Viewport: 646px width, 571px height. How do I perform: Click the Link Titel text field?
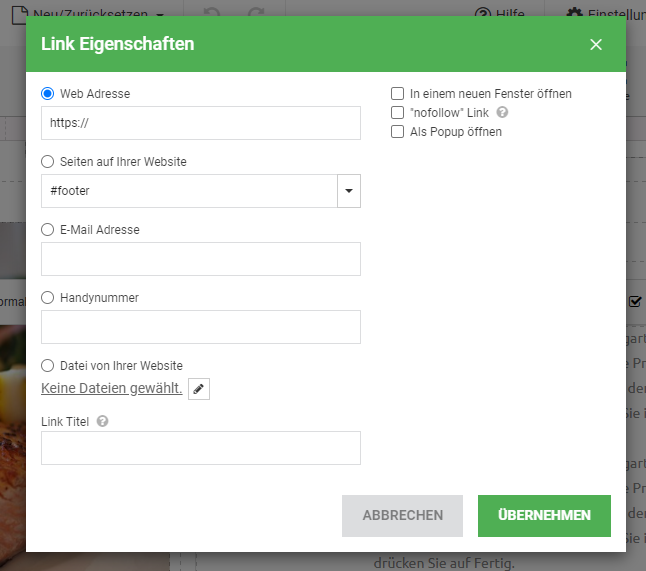[200, 448]
